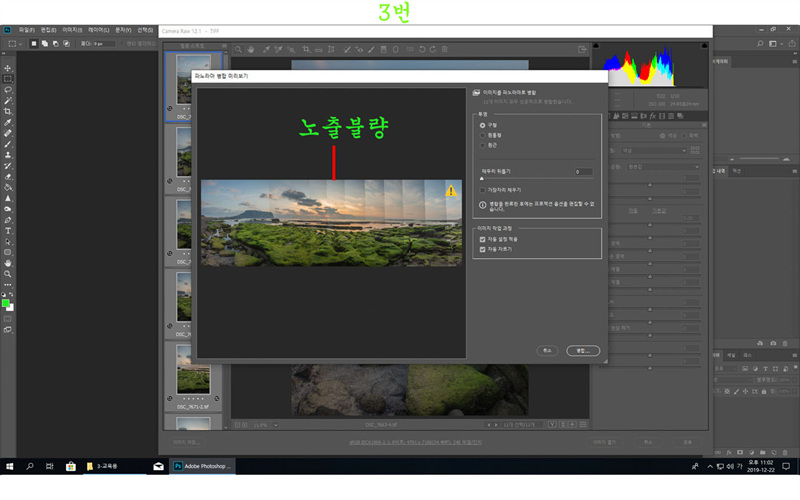Screen dimensions: 800x500
Task: Click the panorama warning triangle icon
Action: pyautogui.click(x=451, y=190)
